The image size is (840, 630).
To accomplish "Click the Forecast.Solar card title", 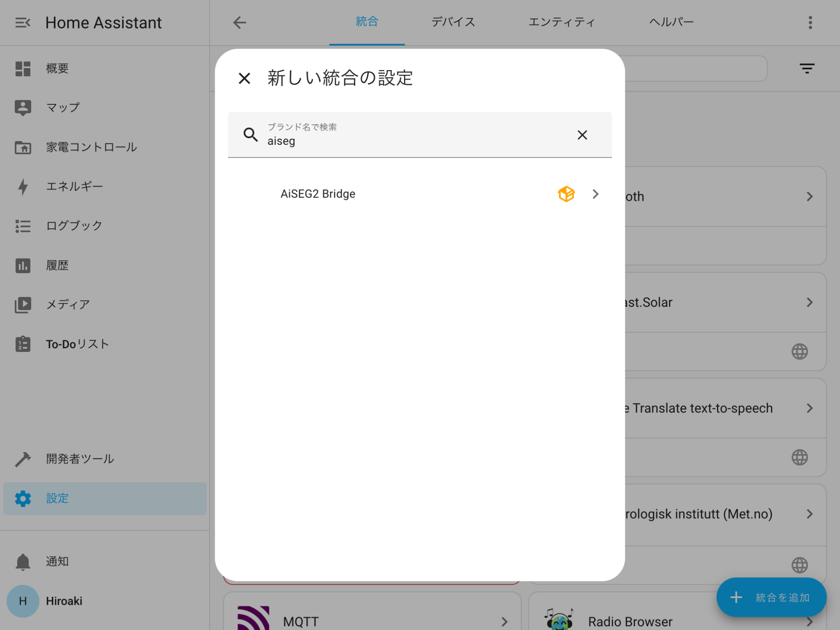I will tap(648, 302).
